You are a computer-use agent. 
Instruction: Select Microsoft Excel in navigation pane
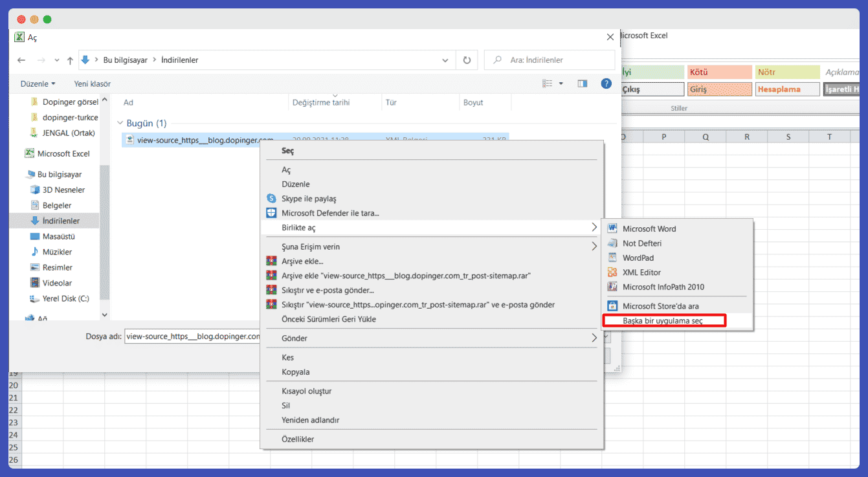57,153
